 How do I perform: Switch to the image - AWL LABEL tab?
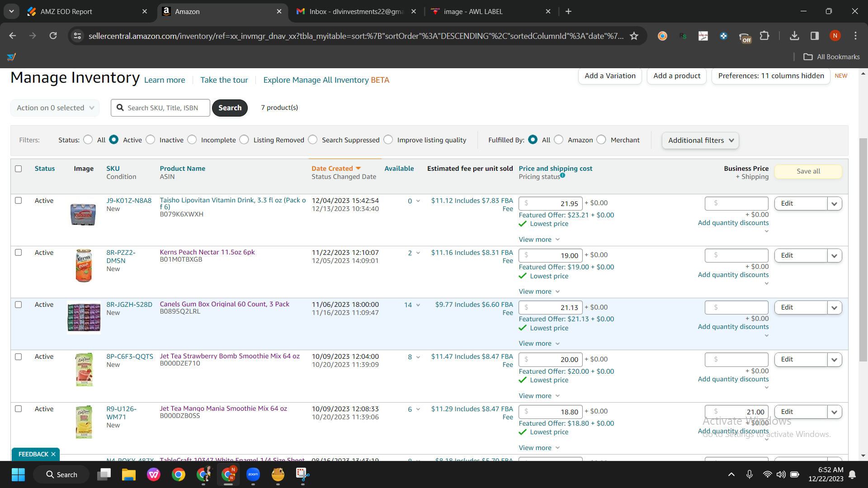[x=490, y=11]
